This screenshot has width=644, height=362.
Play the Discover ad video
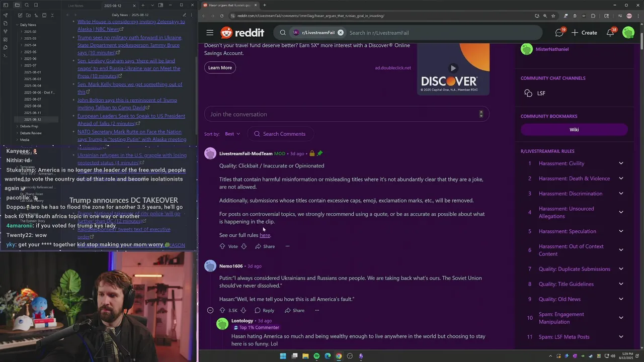click(453, 68)
